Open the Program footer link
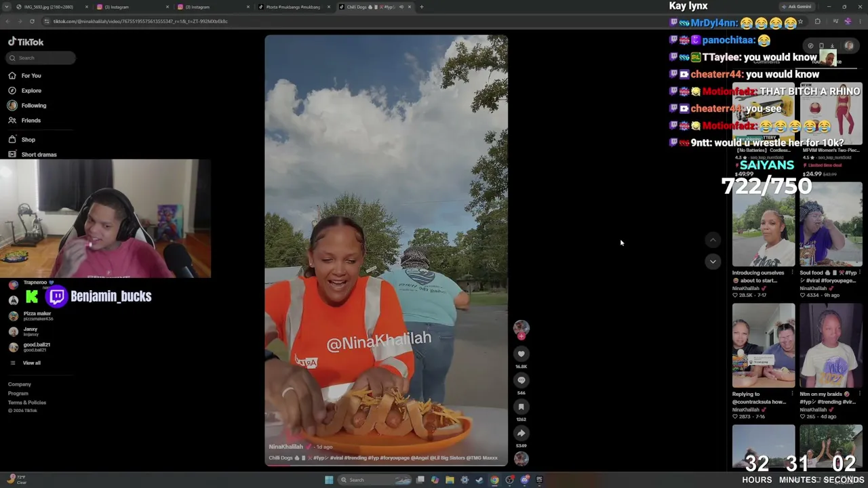Screen dimensions: 868x488 pos(18,394)
